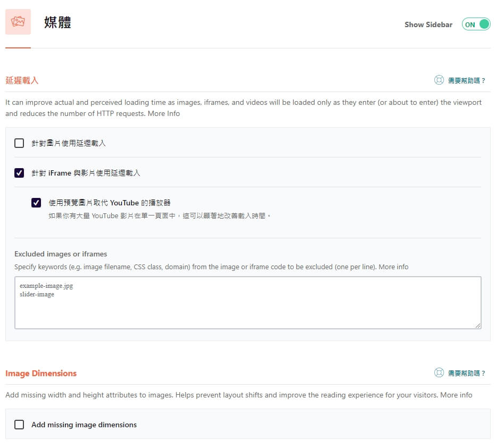Click the YouTube loading time hint text
The image size is (496, 448).
click(160, 216)
